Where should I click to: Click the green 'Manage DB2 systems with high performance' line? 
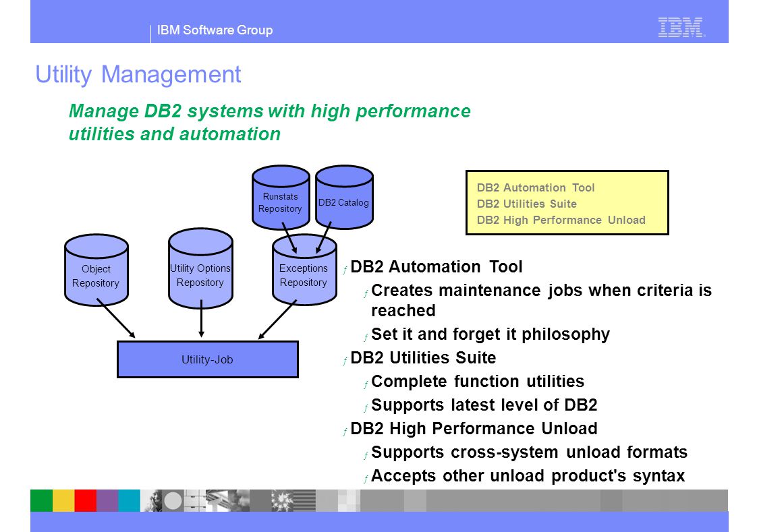(x=269, y=111)
